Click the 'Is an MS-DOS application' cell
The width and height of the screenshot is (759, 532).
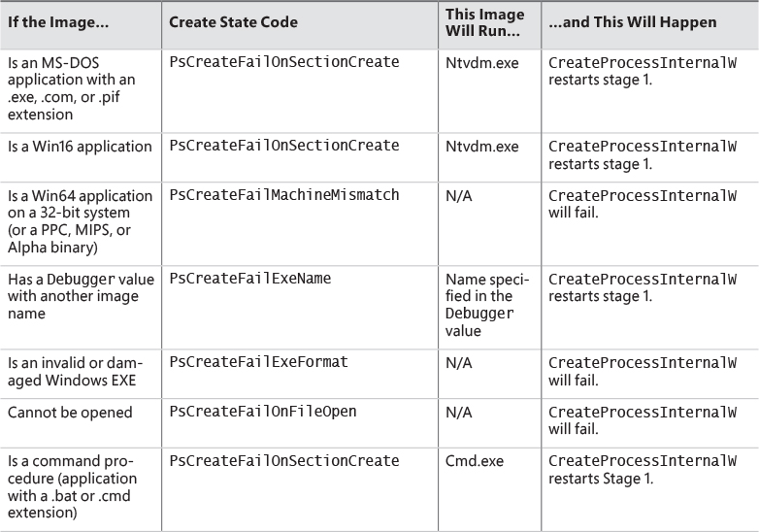(71, 88)
